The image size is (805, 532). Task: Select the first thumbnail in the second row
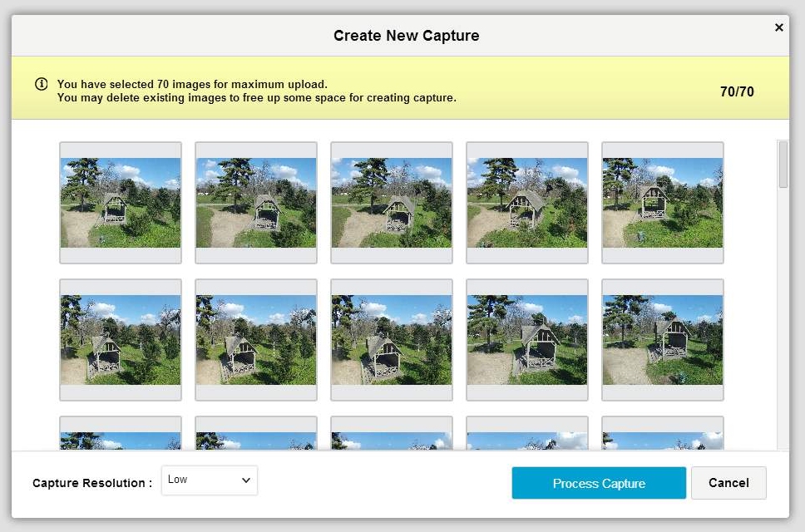[x=121, y=340]
